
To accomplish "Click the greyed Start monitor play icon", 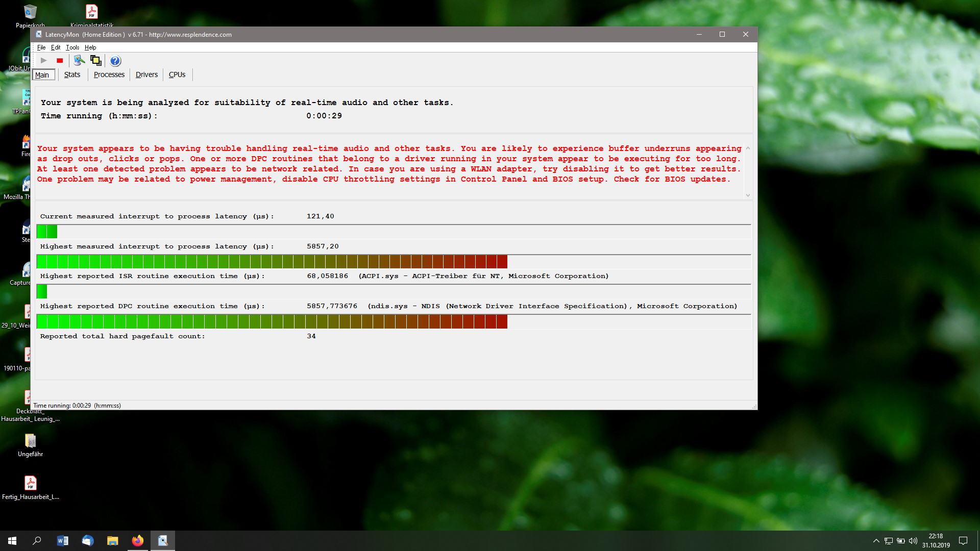I will coord(44,61).
